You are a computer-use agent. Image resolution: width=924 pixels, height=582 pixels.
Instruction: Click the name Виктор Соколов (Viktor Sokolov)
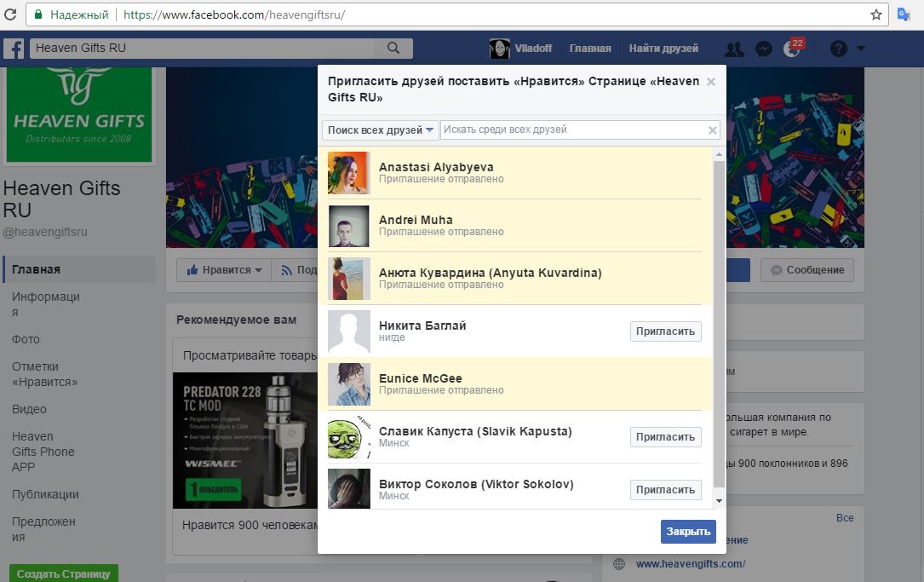pyautogui.click(x=476, y=484)
